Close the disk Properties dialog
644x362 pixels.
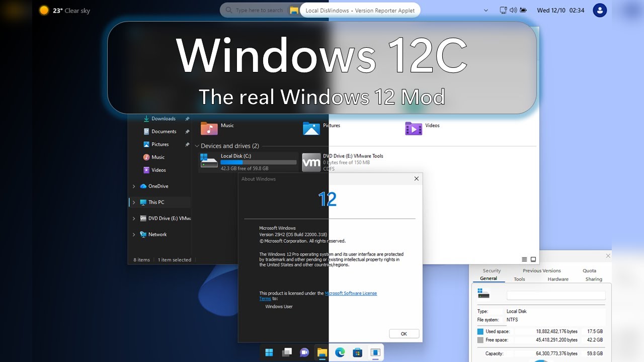pos(608,256)
